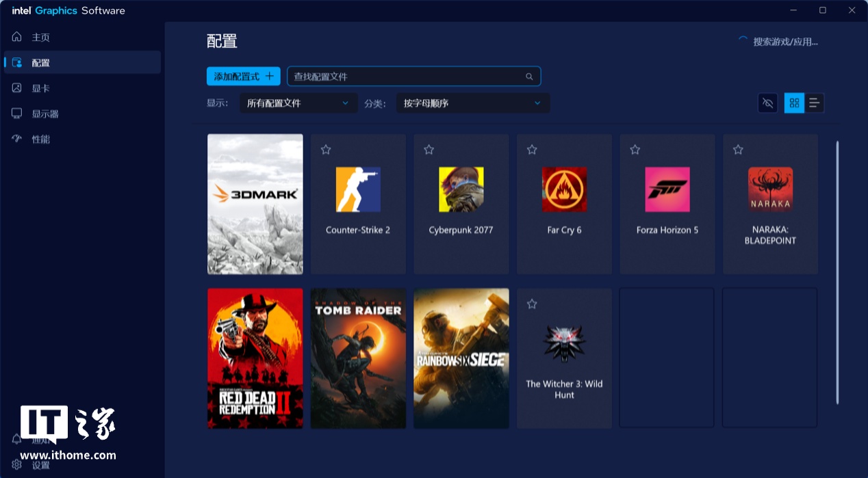Toggle favorite star on Far Cry 6
The image size is (868, 478).
pos(532,149)
